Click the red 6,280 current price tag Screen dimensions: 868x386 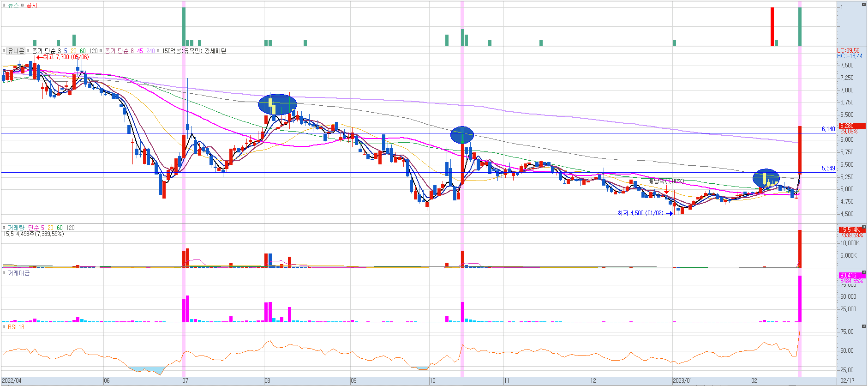click(852, 126)
